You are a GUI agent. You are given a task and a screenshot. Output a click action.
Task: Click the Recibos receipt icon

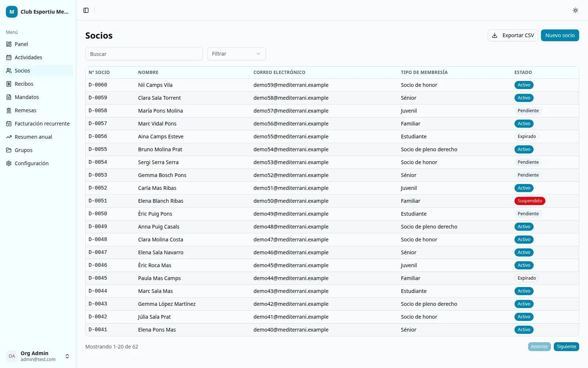point(9,84)
